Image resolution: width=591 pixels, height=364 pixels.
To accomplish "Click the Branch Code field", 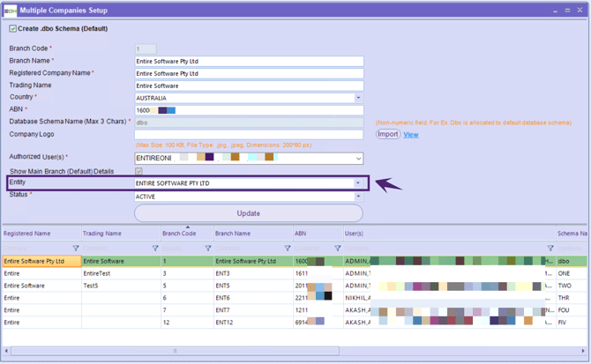I will tap(146, 49).
